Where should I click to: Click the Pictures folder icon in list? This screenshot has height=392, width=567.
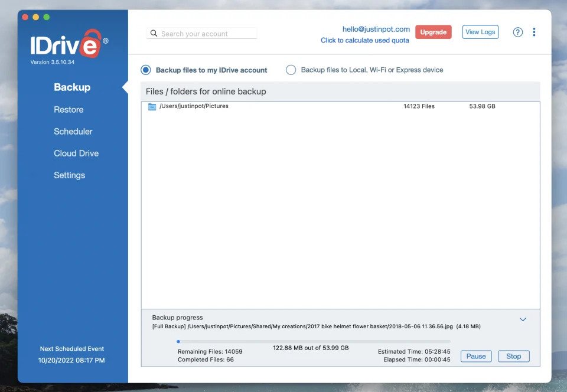(x=152, y=107)
